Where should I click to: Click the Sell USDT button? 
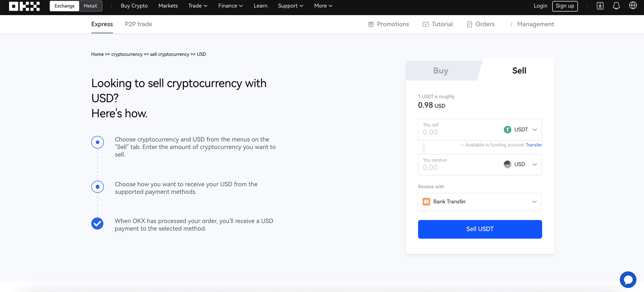480,229
